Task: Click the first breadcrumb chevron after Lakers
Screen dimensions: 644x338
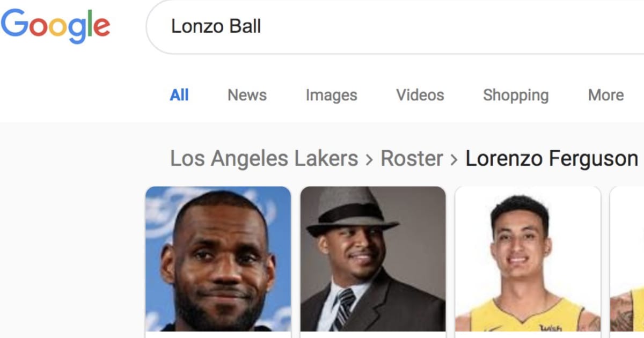Action: coord(369,159)
